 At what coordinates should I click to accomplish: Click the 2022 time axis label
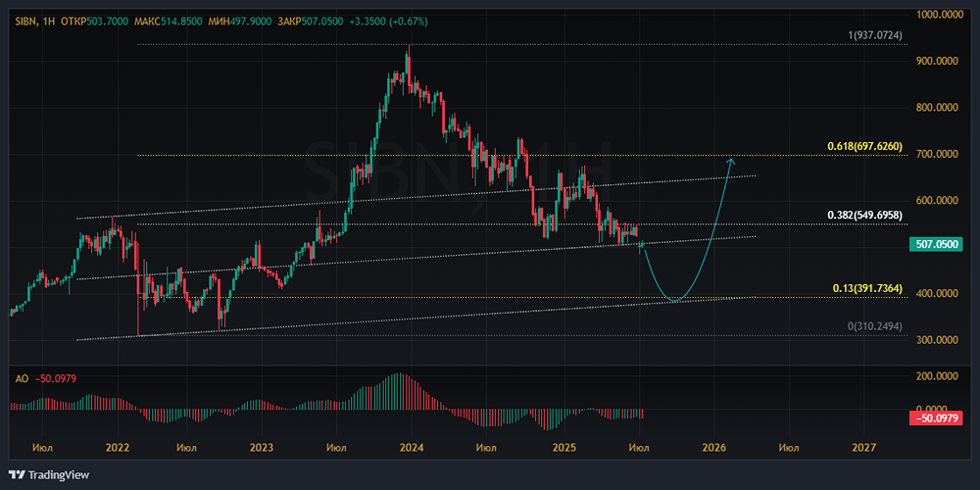click(x=118, y=448)
